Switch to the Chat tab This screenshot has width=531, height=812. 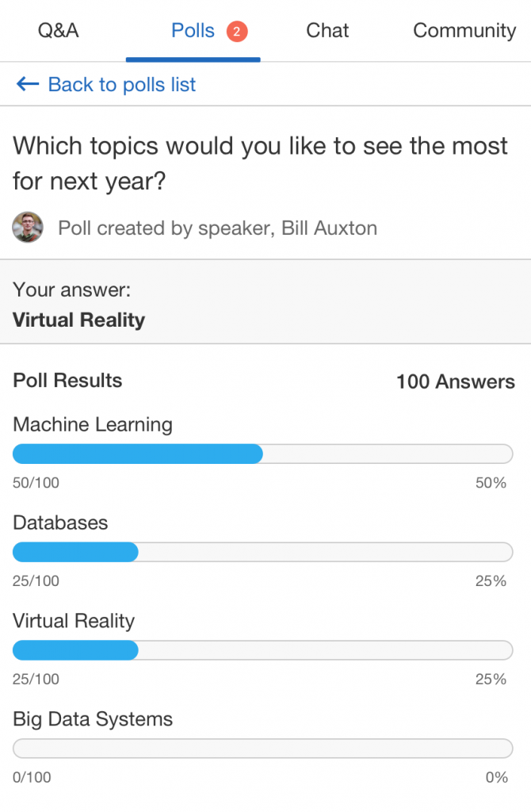coord(327,30)
